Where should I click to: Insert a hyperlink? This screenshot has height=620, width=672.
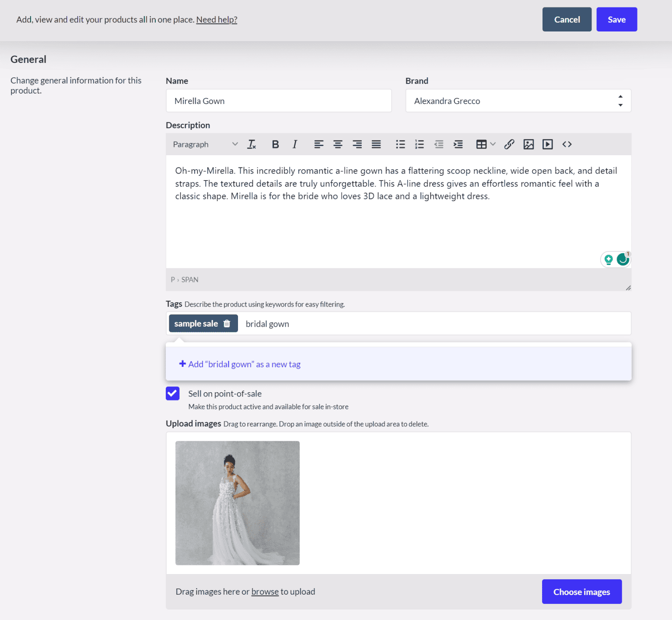click(509, 144)
